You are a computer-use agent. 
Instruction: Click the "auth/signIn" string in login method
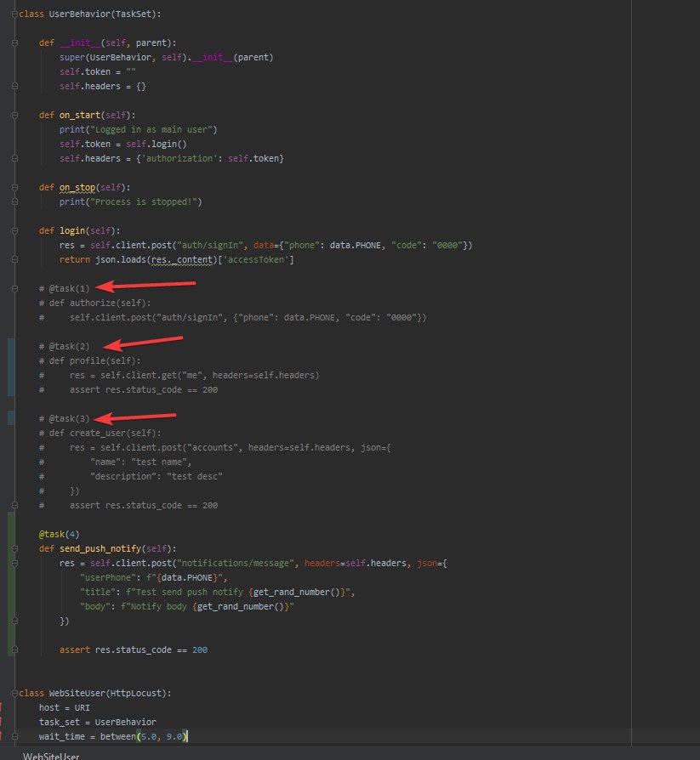coord(209,245)
